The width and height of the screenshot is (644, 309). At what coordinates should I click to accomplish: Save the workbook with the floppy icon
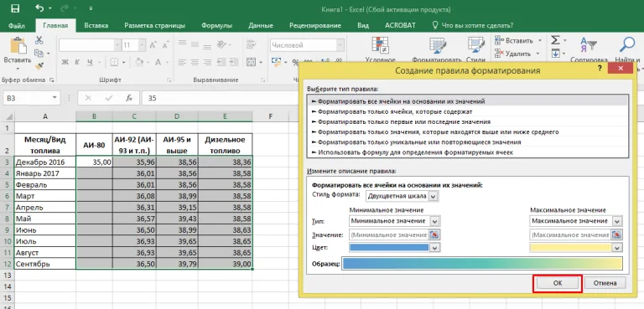click(15, 8)
